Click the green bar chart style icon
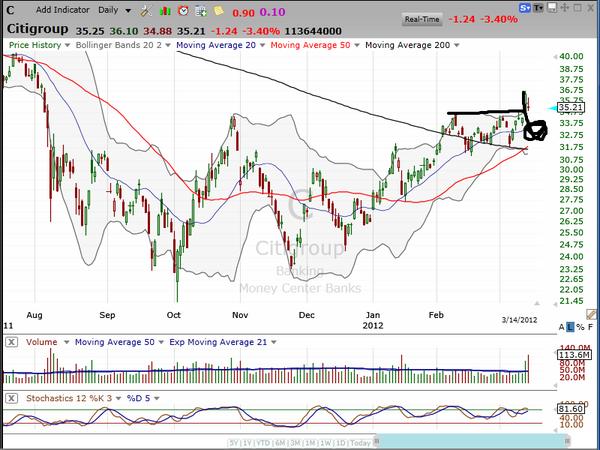Viewport: 600px width, 450px height. pyautogui.click(x=165, y=11)
